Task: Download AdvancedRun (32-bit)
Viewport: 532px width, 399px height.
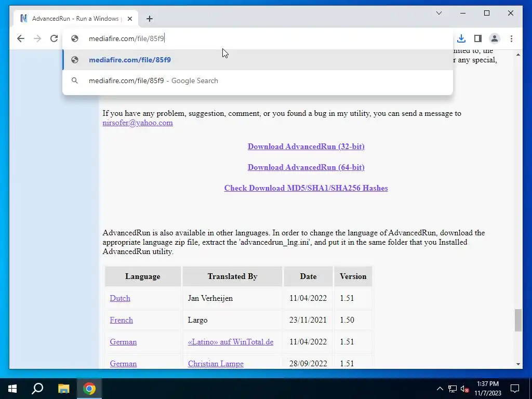Action: 305,146
